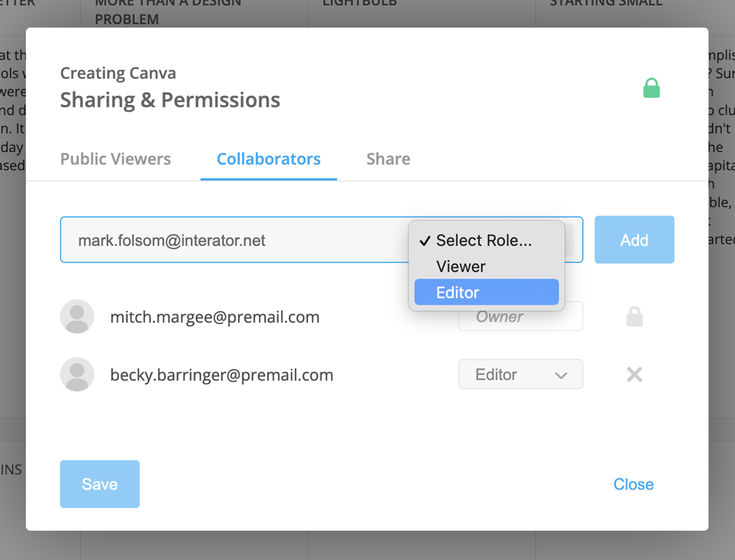Click the Creating Canva title text

coord(118,73)
